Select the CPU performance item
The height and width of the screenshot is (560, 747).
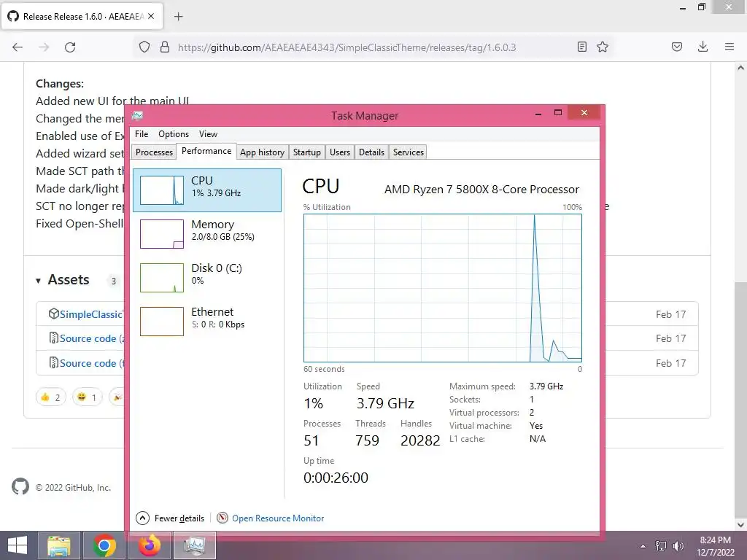coord(207,190)
